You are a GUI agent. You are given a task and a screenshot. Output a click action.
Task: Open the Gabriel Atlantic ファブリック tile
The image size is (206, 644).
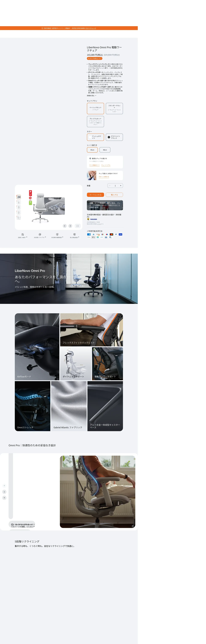69,406
